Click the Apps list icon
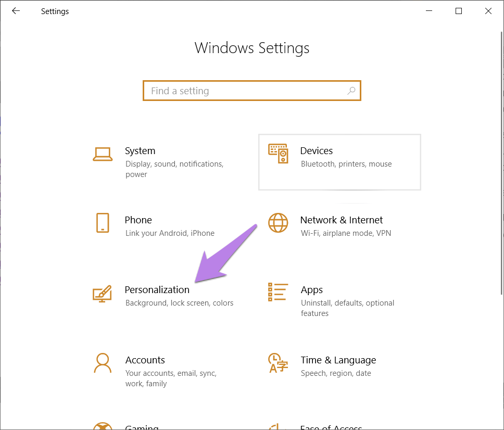504x430 pixels. tap(278, 292)
